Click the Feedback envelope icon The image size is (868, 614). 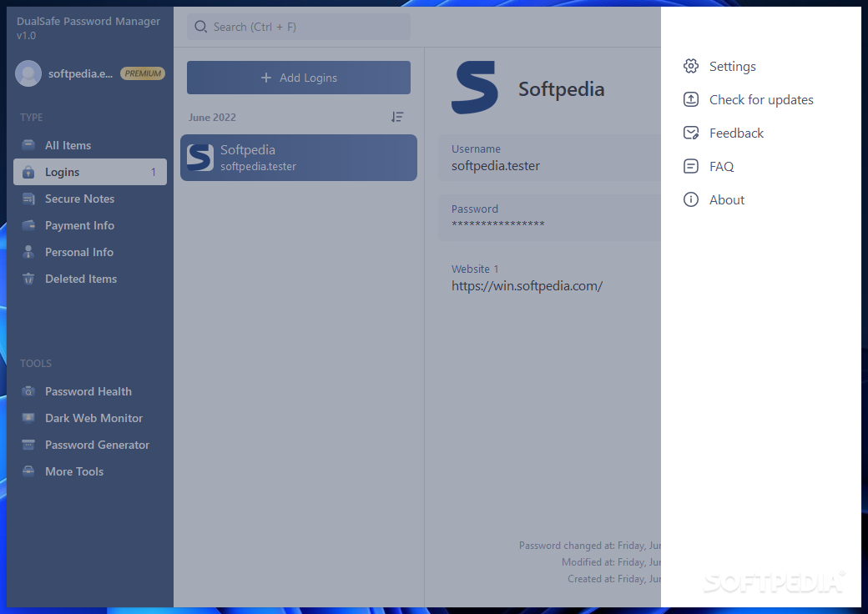691,133
